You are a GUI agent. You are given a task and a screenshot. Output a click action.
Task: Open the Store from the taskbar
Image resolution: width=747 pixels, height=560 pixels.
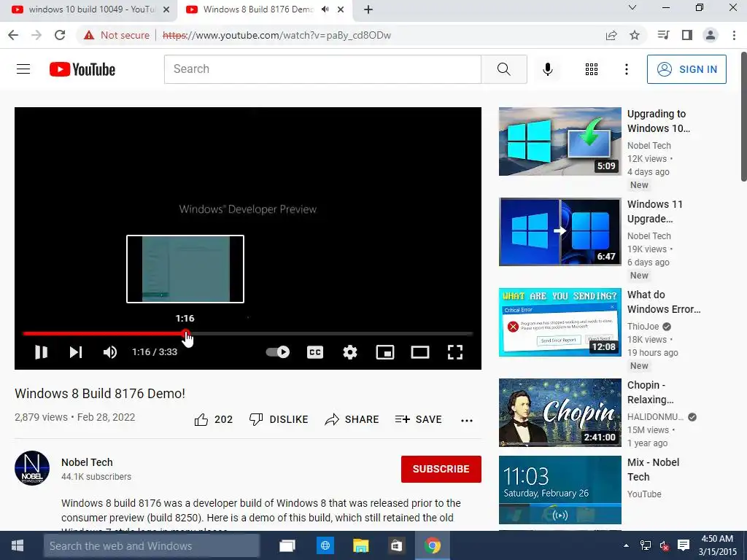(396, 545)
